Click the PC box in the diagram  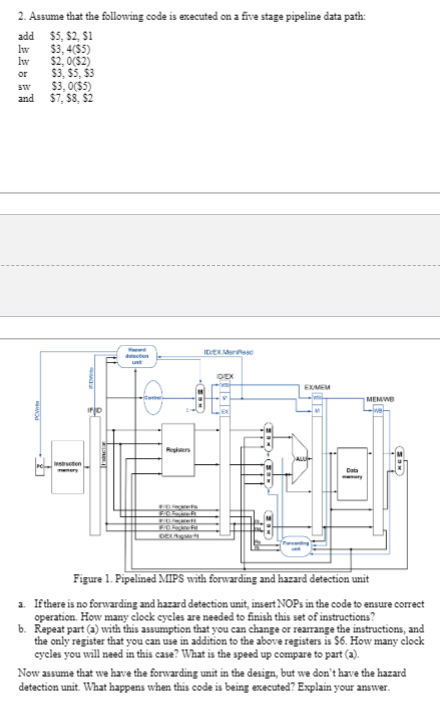40,467
